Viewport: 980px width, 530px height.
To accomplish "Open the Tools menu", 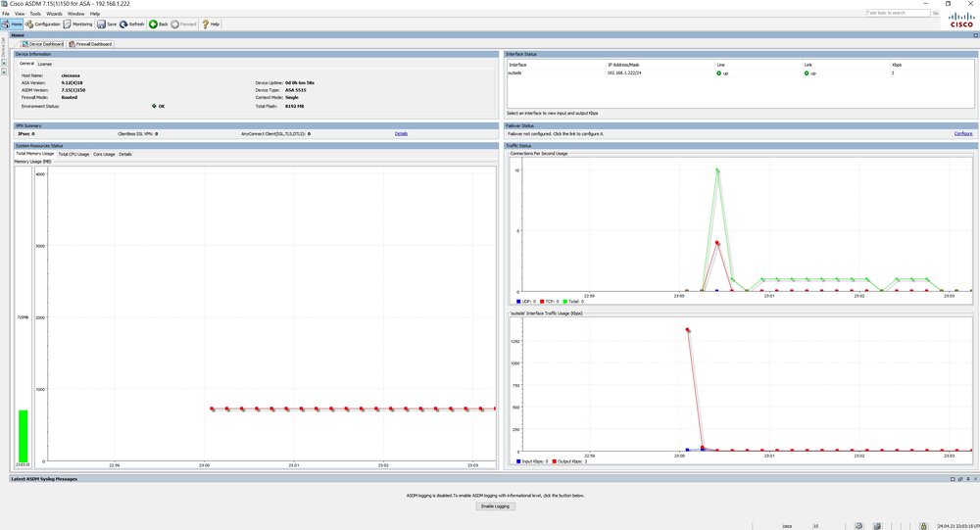I will (x=35, y=14).
